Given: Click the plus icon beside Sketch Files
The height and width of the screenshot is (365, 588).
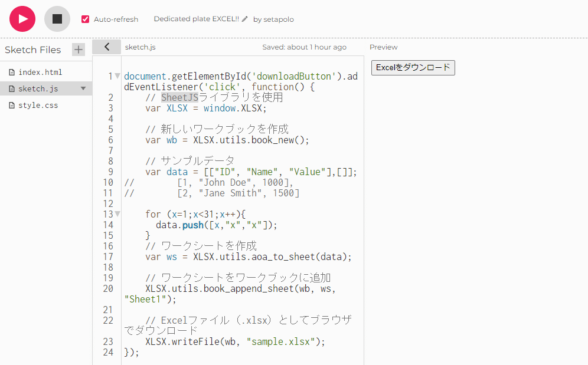Looking at the screenshot, I should (x=79, y=50).
